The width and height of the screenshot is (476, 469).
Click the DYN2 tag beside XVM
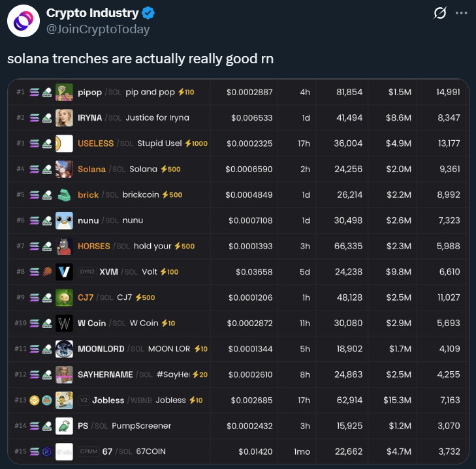[87, 272]
